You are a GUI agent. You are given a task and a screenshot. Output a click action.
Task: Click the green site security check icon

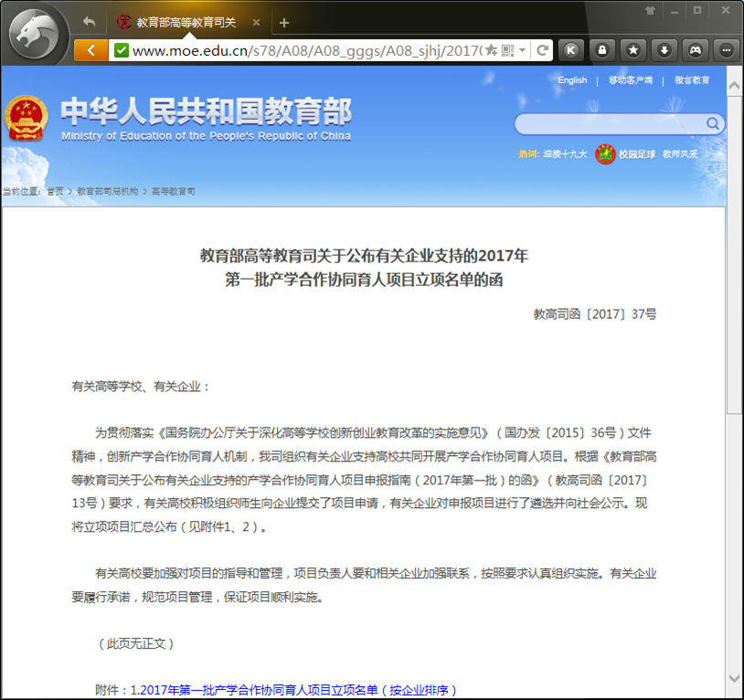pyautogui.click(x=122, y=50)
